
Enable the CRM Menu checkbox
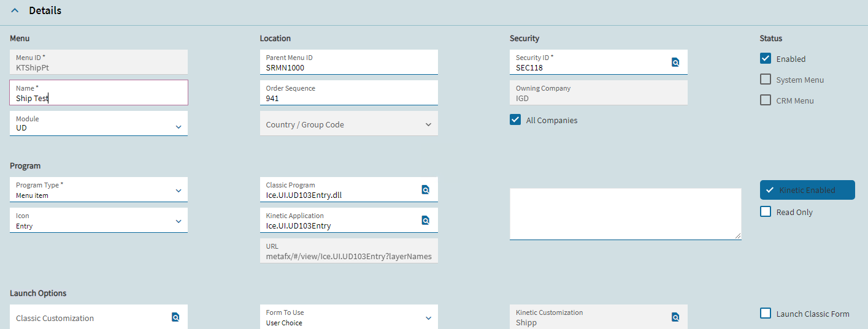pos(766,100)
